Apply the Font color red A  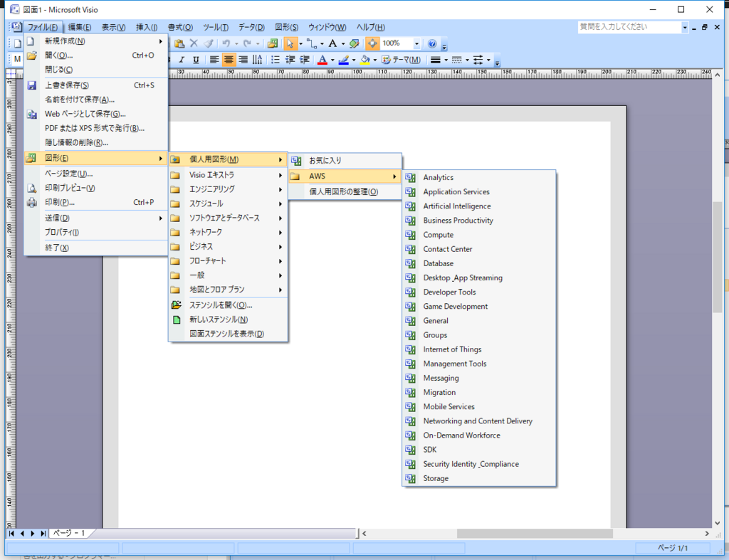coord(322,60)
